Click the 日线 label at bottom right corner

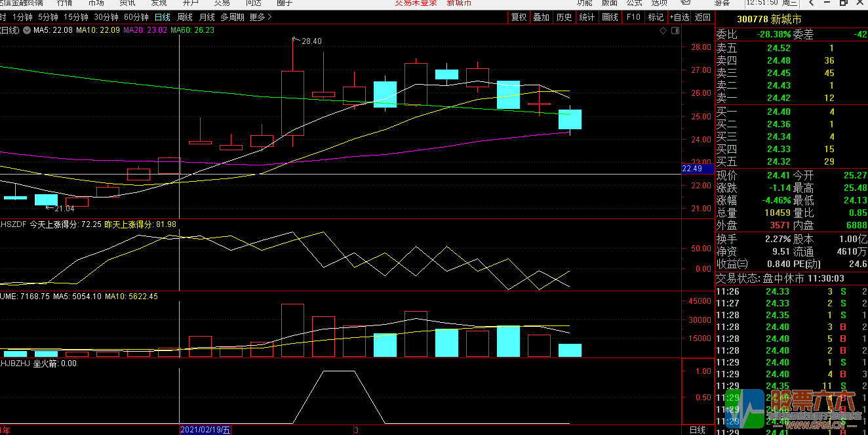698,430
